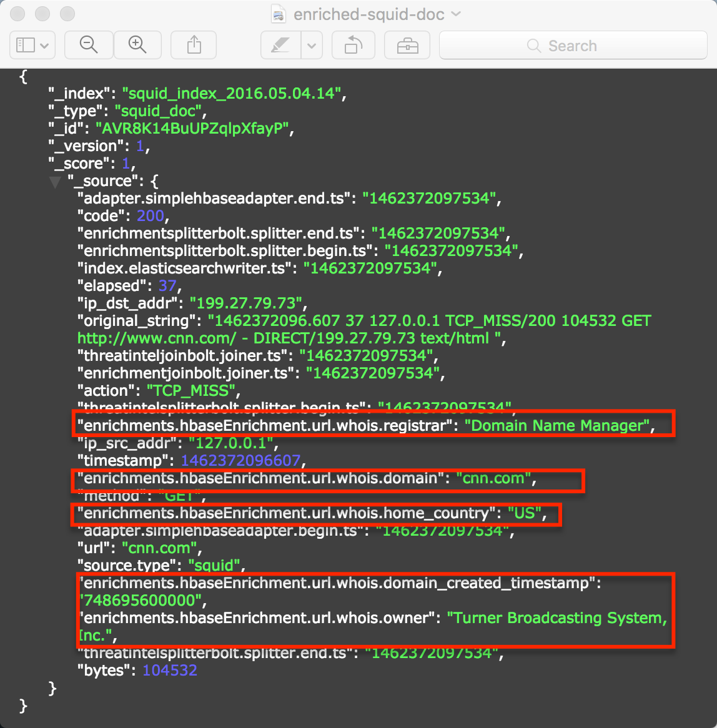717x728 pixels.
Task: Select the timestamp value 1462372096607
Action: coord(240,460)
